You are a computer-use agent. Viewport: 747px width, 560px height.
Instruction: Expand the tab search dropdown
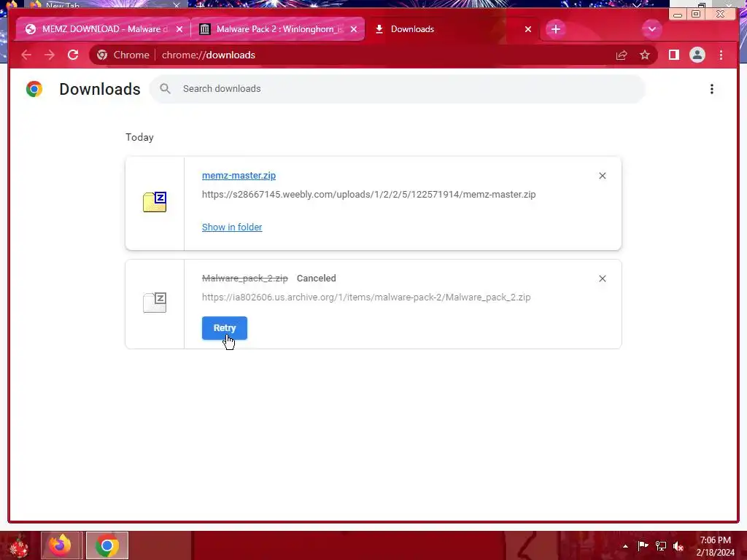651,29
